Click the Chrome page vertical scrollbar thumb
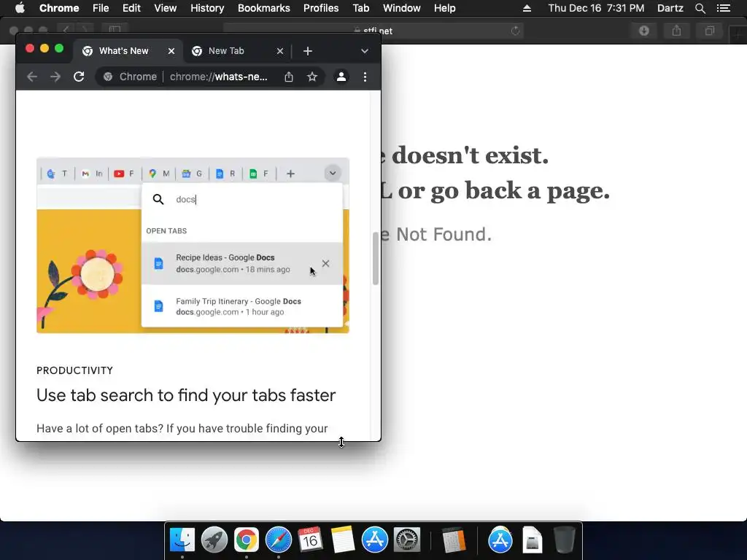Screen dimensions: 747x560 [x=376, y=259]
